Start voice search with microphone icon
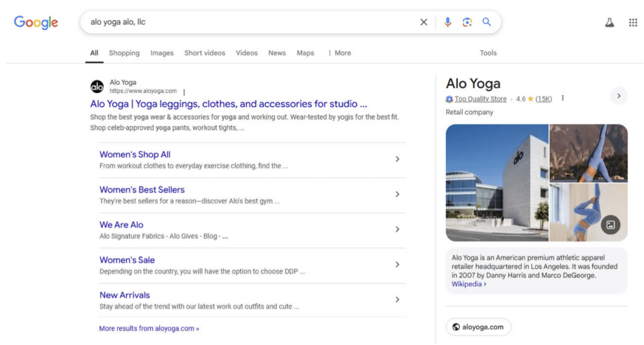Image resolution: width=644 pixels, height=345 pixels. point(447,22)
